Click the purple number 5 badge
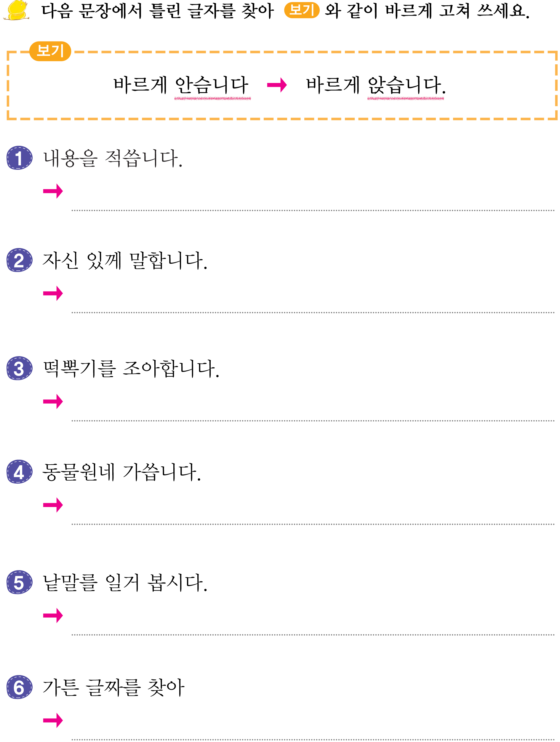This screenshot has height=742, width=560. [x=20, y=582]
